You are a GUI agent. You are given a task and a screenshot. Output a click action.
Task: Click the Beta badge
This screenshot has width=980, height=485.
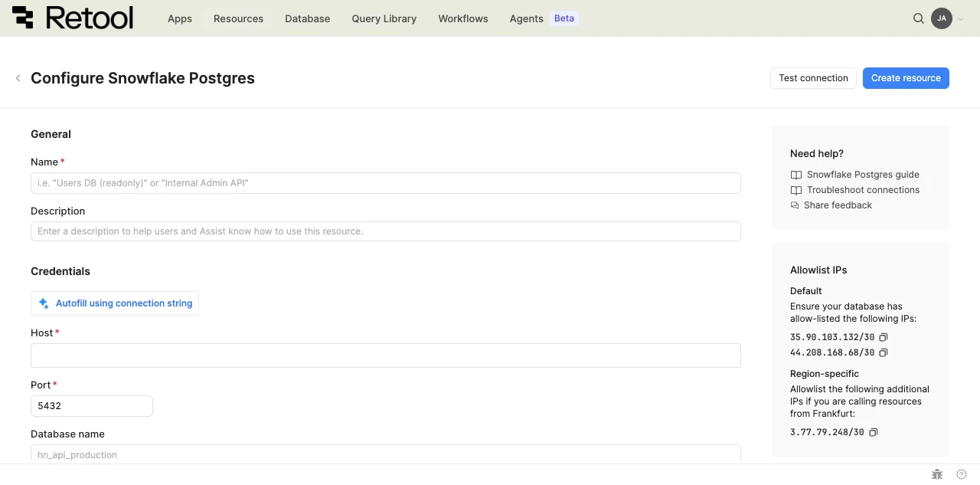pyautogui.click(x=564, y=18)
